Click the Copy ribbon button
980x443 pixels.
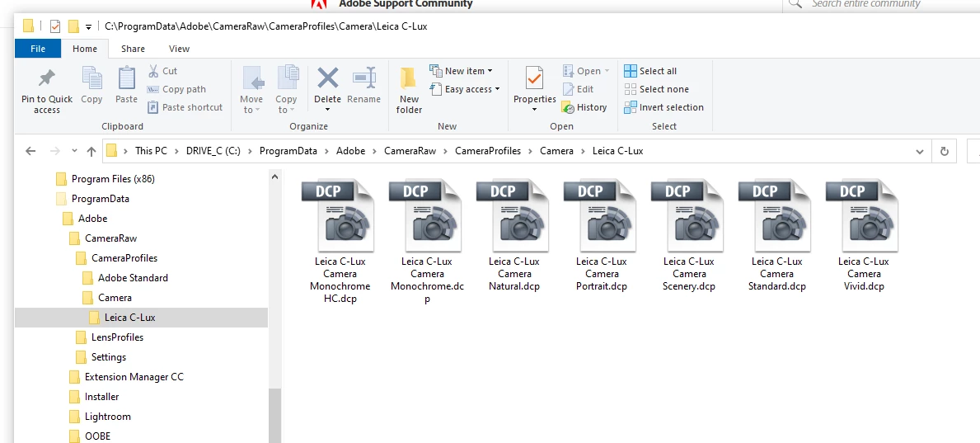[x=91, y=86]
